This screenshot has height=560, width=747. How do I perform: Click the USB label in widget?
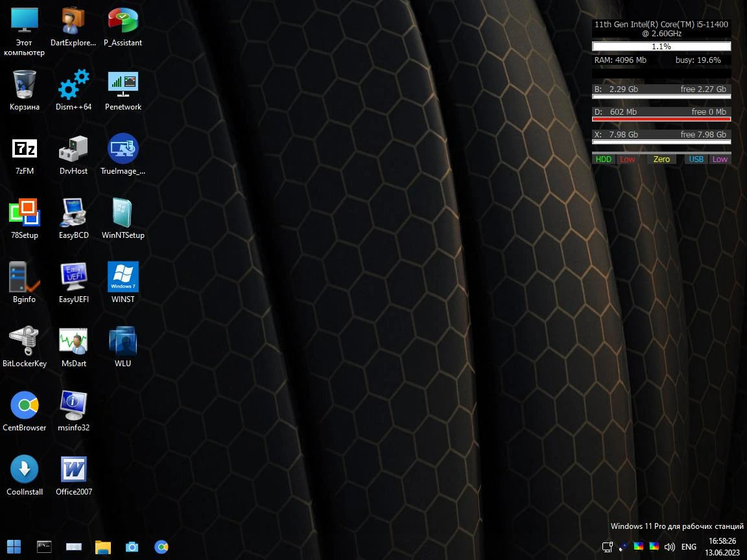click(x=696, y=159)
